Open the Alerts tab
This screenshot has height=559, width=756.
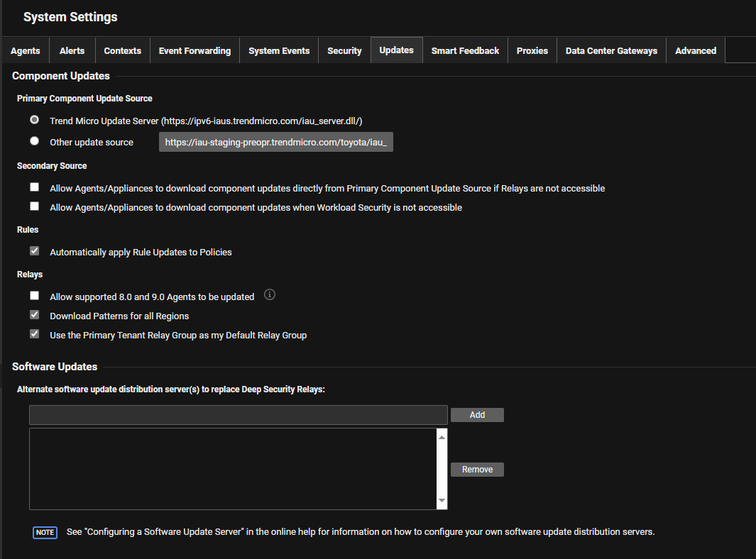72,50
